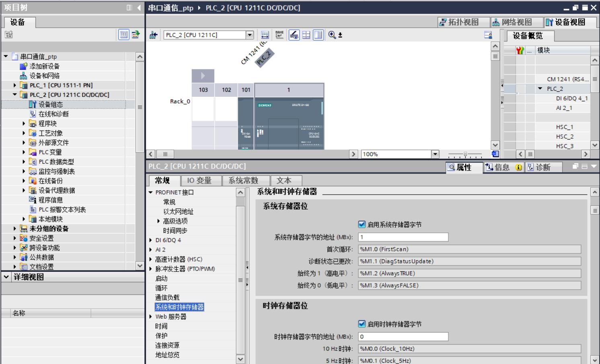Open the 100% zoom level dropdown
The width and height of the screenshot is (600, 364).
(x=434, y=153)
